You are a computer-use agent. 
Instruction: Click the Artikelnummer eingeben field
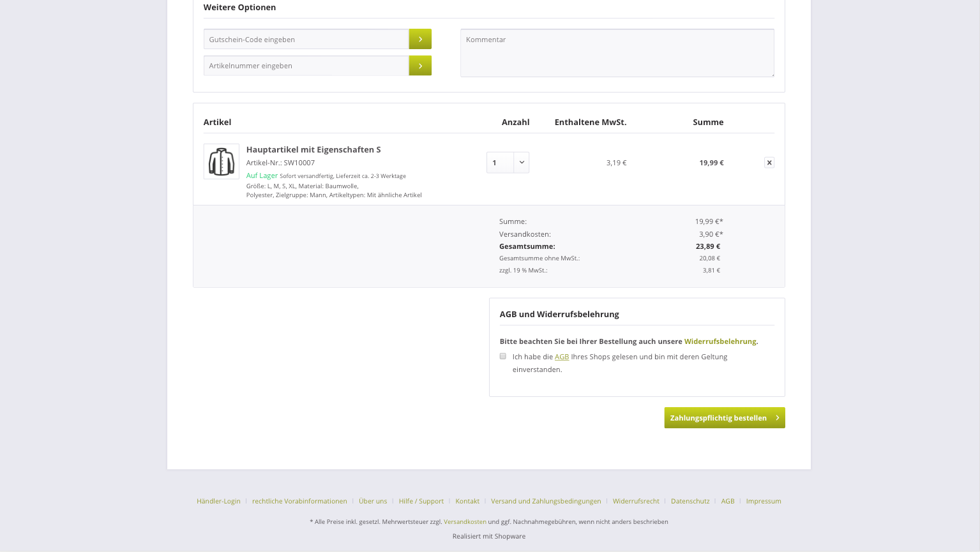click(306, 66)
